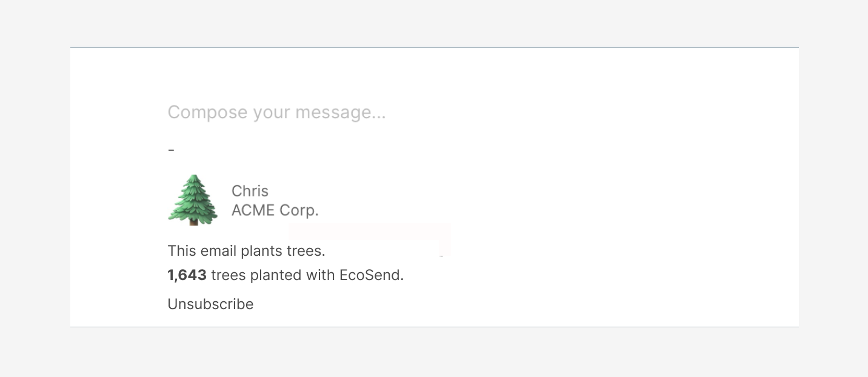This screenshot has width=868, height=377.
Task: Open the Unsubscribe link
Action: pyautogui.click(x=210, y=304)
